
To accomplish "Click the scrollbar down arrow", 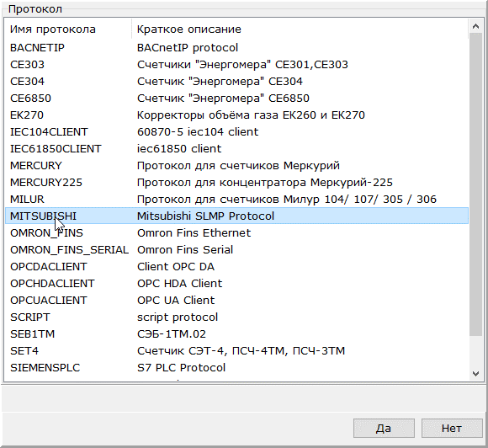I will pos(475,373).
